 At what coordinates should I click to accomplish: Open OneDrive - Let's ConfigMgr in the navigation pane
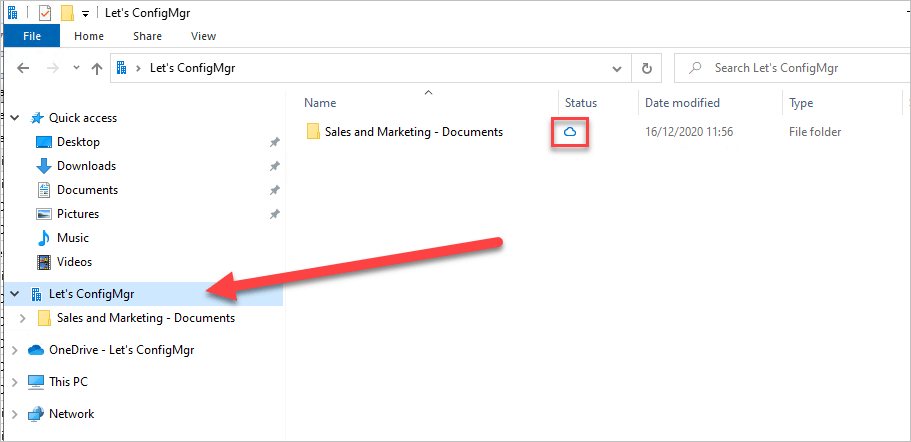121,350
